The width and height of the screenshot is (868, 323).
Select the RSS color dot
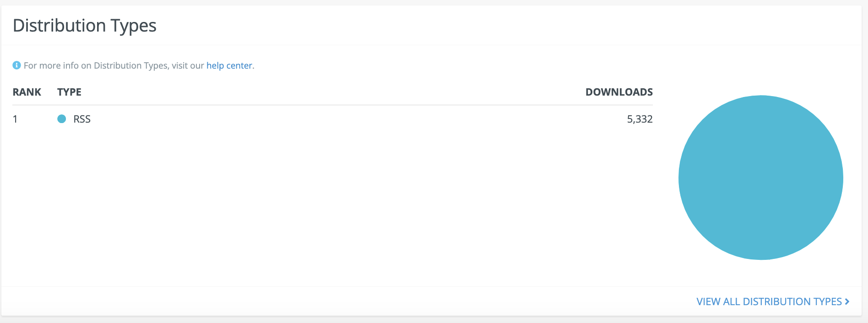[62, 119]
